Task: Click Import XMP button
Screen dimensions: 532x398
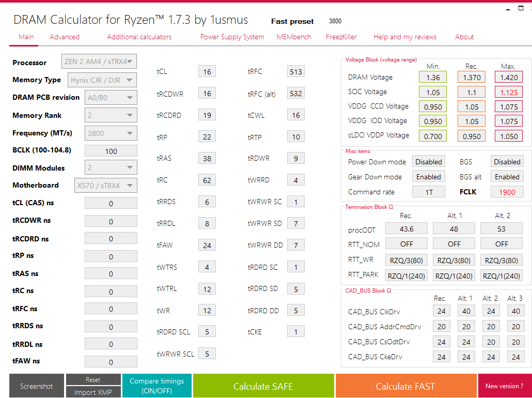Action: pos(93,392)
